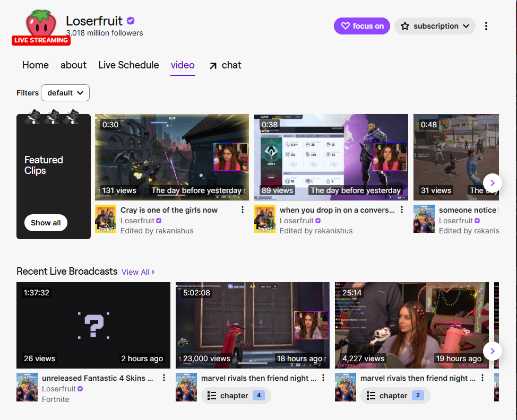The image size is (517, 420).
Task: Click Marvel Rivals game art beside 'when you drop in' clip
Action: 265,218
